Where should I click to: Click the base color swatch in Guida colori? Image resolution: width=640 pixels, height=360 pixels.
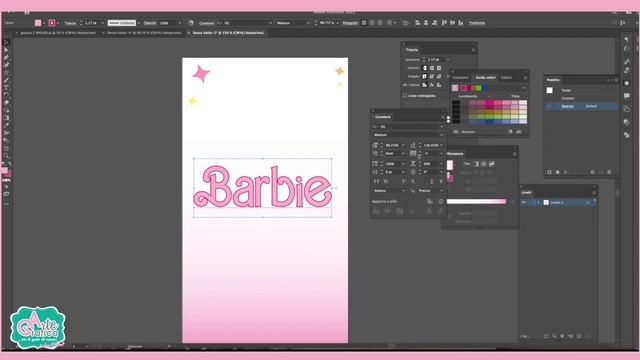[455, 88]
